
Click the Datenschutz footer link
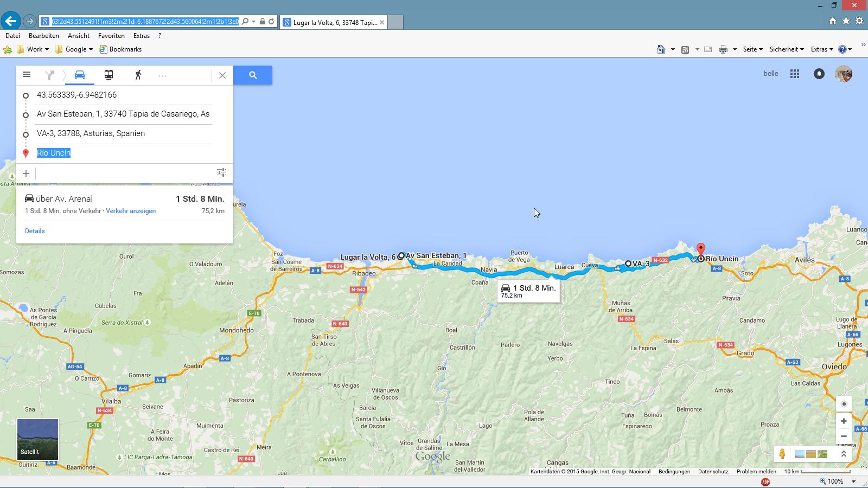(x=713, y=472)
